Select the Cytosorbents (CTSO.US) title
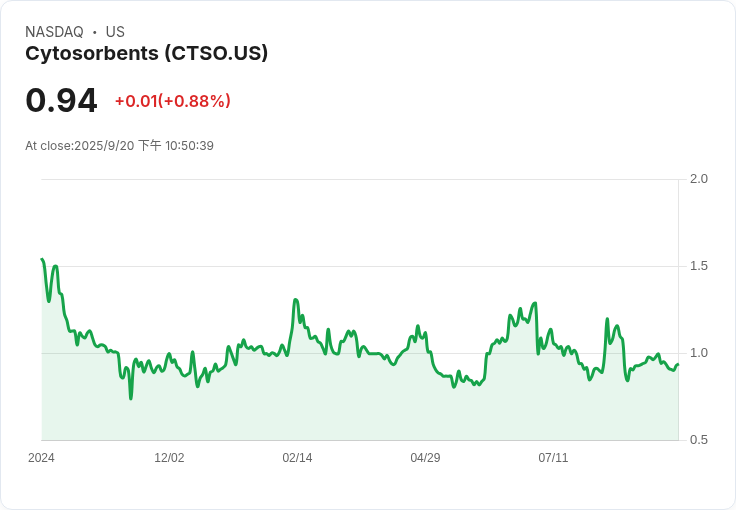Image resolution: width=736 pixels, height=510 pixels. (x=146, y=54)
